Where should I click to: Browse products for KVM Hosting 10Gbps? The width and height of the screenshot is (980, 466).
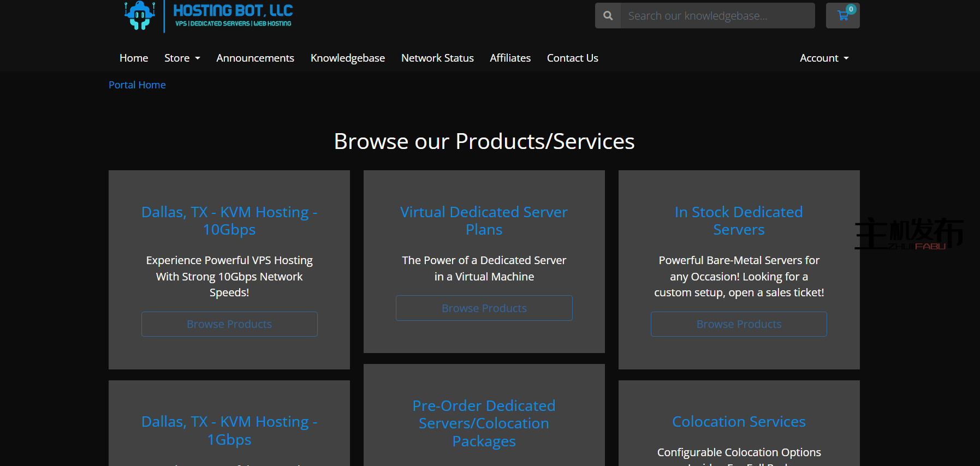229,324
